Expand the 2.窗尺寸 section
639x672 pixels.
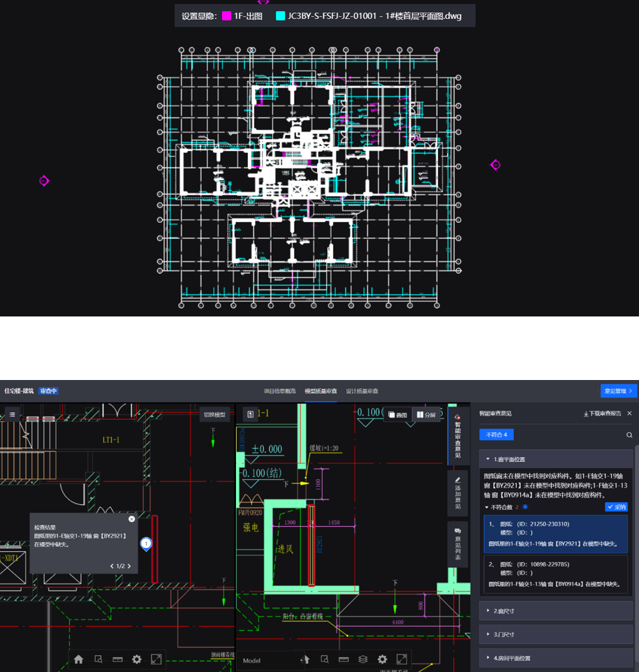coord(556,611)
